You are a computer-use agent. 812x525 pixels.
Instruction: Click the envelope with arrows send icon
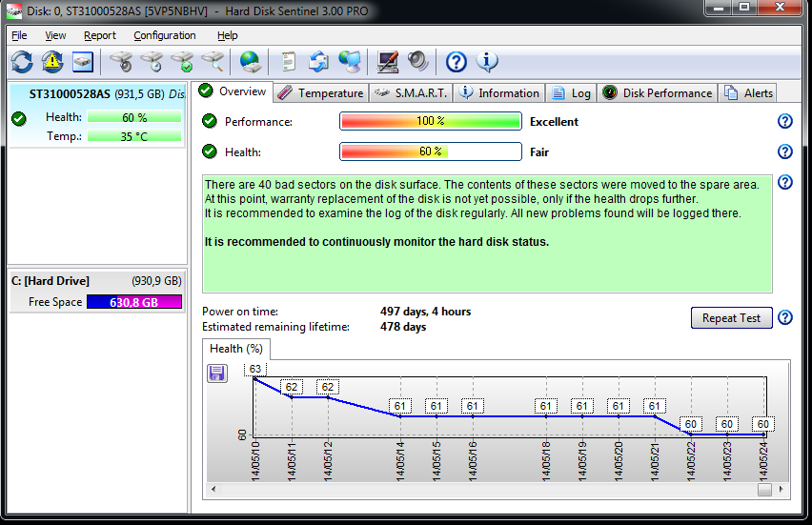tap(318, 62)
